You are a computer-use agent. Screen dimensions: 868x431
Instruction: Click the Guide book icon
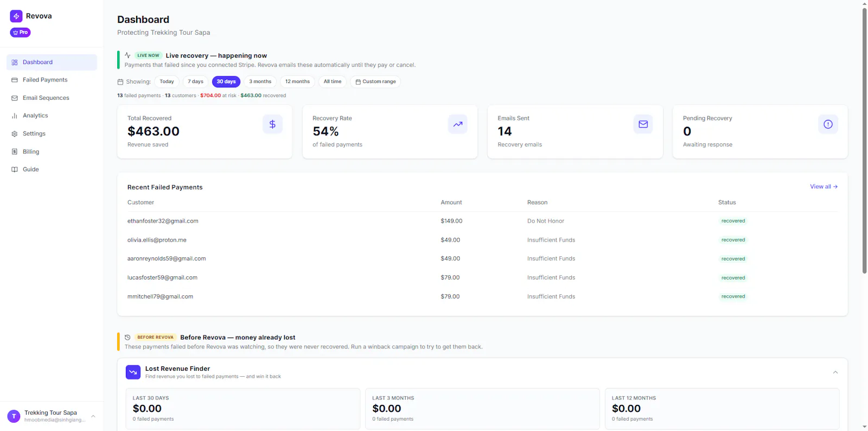(x=15, y=169)
